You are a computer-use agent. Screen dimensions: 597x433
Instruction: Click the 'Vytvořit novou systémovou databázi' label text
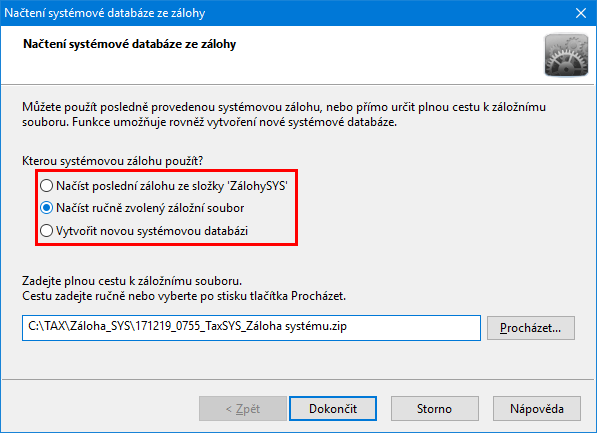point(152,231)
